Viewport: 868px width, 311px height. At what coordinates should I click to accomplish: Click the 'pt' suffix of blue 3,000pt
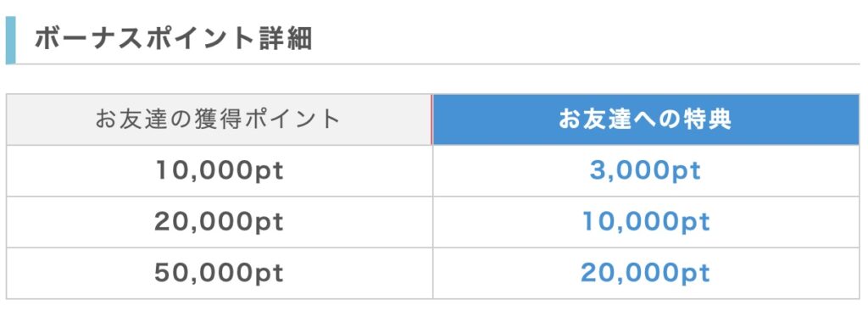[687, 172]
